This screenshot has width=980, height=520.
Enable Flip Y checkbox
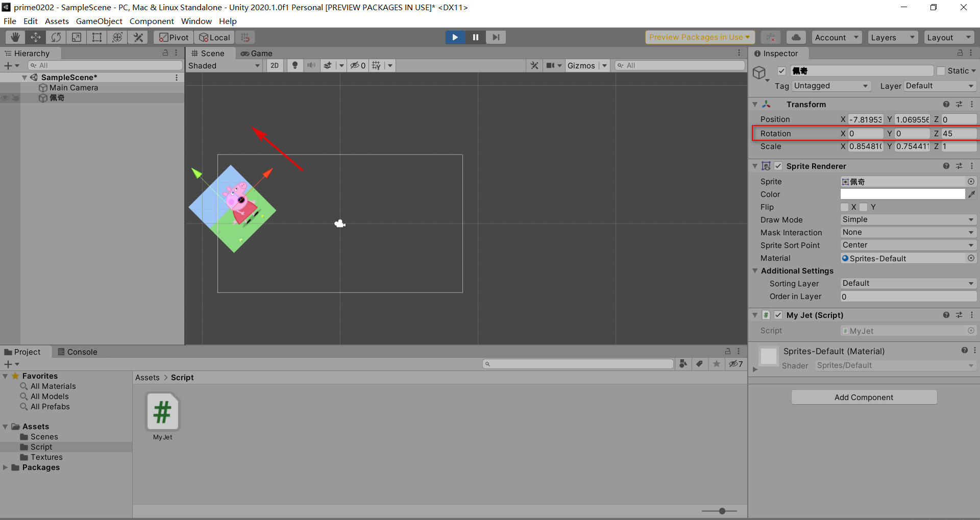tap(863, 207)
